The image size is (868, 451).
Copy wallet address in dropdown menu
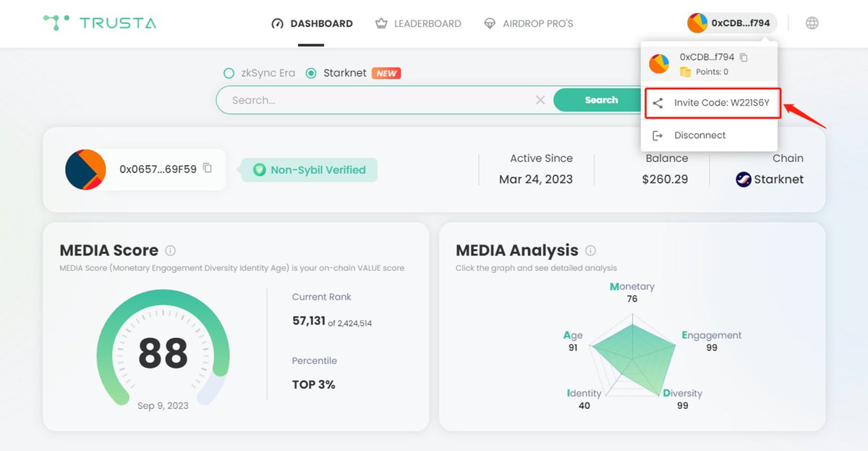coord(744,57)
